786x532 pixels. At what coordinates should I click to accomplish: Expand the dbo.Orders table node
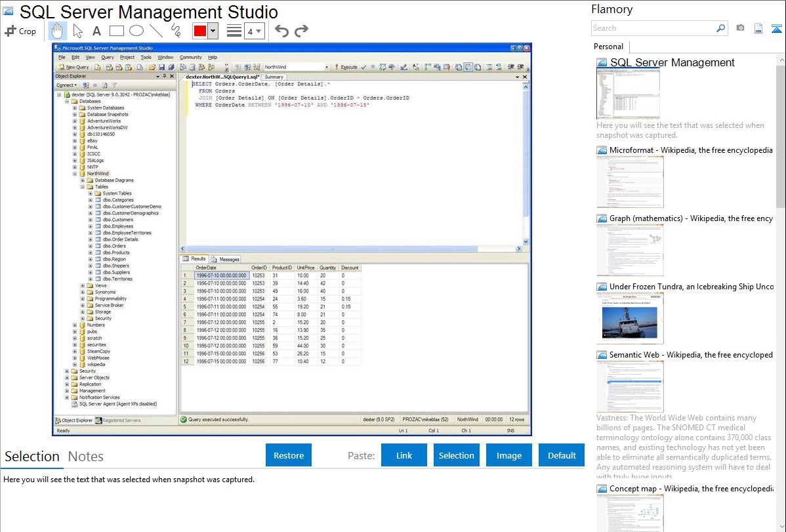click(x=91, y=246)
